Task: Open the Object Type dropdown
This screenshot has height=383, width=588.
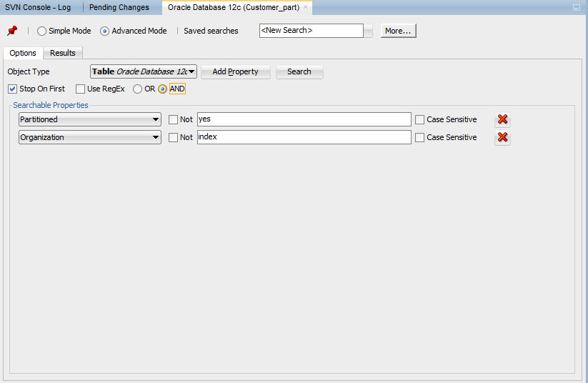Action: (x=191, y=71)
